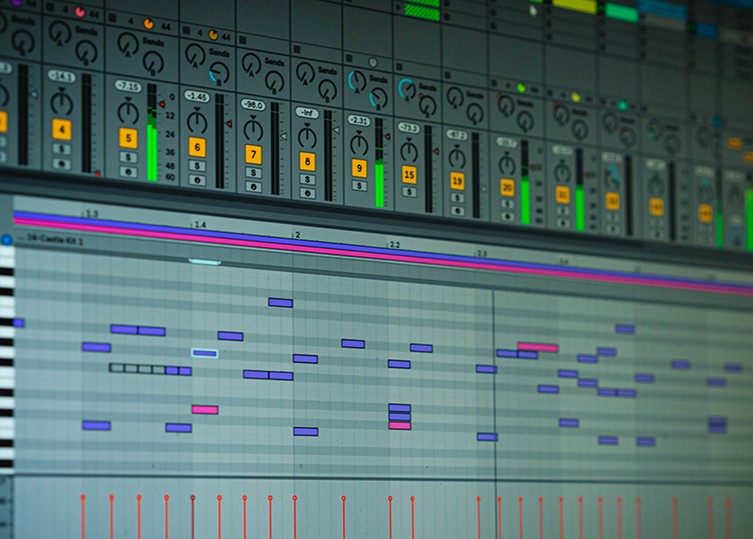Click the 1.4 marker on the beat ruler
This screenshot has height=539, width=753.
(x=200, y=225)
